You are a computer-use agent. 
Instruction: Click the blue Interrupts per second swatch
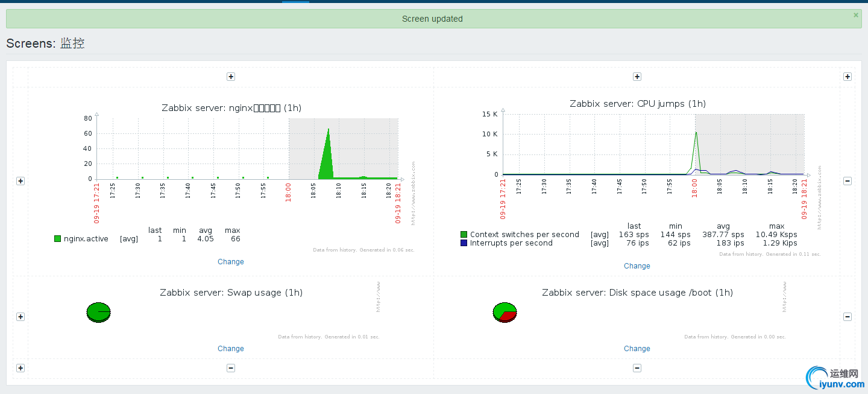click(x=464, y=243)
